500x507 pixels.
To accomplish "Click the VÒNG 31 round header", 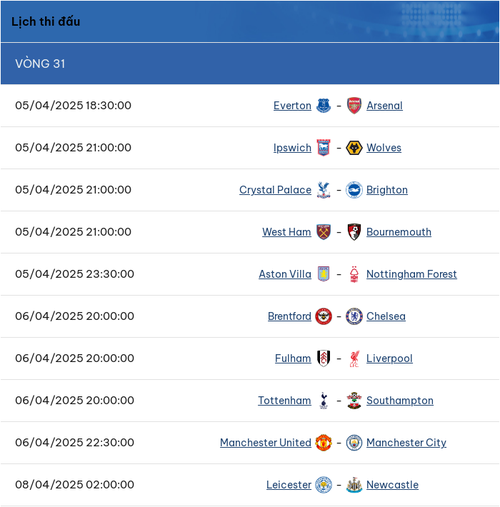I will click(x=250, y=63).
